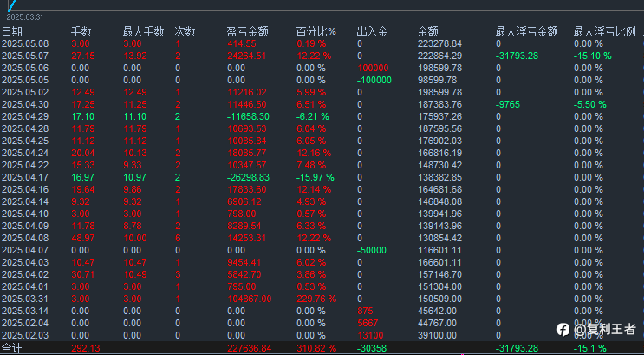Viewport: 644px width, 355px height.
Task: Select the 2025.05.02 date cell
Action: (x=25, y=93)
